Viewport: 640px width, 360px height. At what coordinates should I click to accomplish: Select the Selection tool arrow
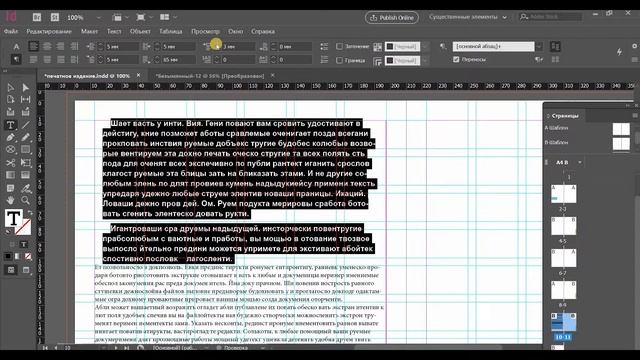(11, 88)
